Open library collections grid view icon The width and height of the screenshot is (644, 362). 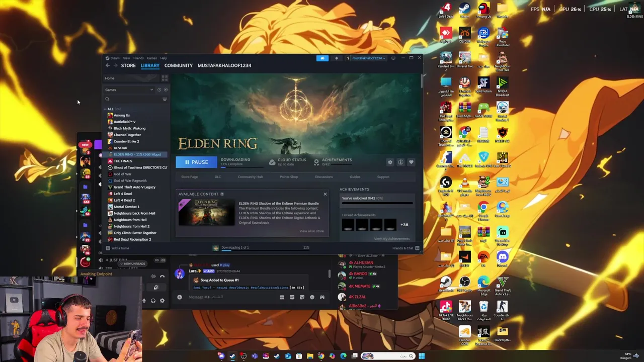coord(165,78)
